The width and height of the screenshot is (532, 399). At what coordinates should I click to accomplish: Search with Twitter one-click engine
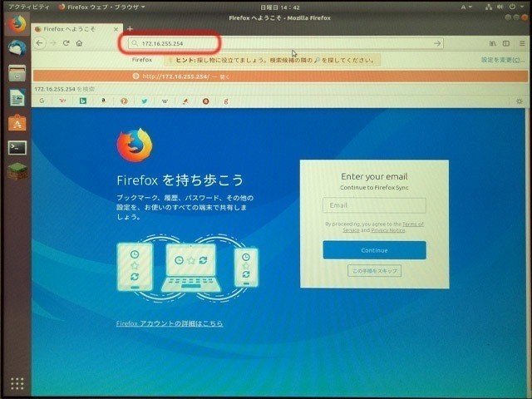point(144,101)
